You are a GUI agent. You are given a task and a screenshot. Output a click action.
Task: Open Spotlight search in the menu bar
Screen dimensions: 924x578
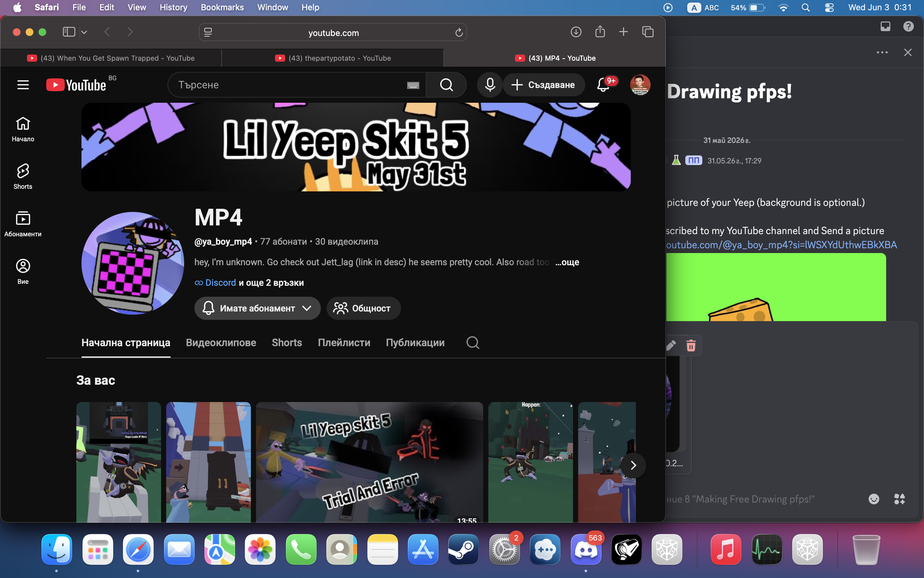(806, 8)
